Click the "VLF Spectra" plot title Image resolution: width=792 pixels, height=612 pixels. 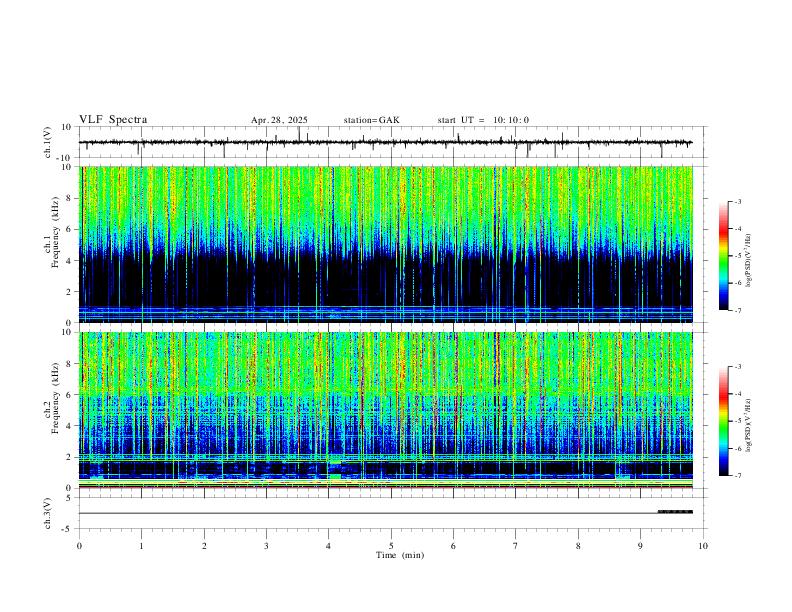point(113,120)
